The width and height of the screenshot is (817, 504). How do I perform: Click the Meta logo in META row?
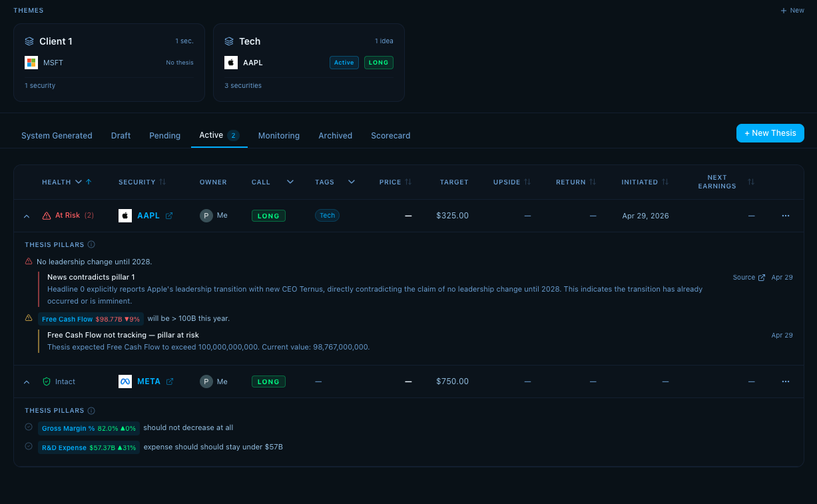point(125,381)
